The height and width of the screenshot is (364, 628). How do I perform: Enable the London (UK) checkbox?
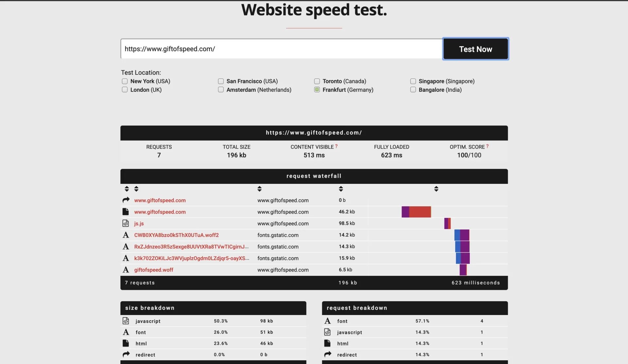[125, 90]
